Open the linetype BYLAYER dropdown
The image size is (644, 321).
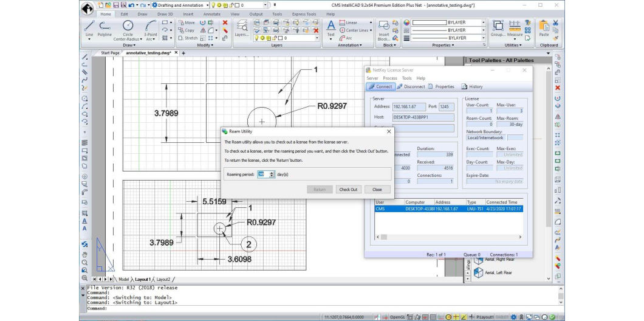483,30
